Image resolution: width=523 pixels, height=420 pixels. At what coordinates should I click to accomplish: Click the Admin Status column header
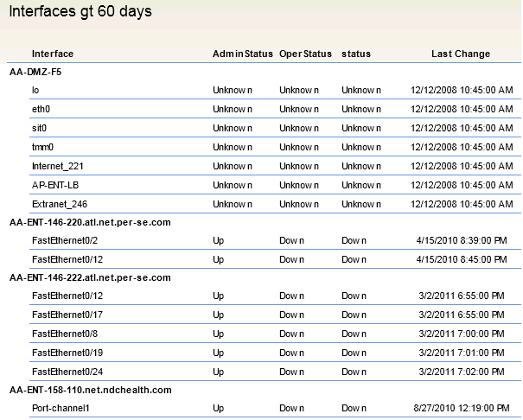pyautogui.click(x=243, y=54)
